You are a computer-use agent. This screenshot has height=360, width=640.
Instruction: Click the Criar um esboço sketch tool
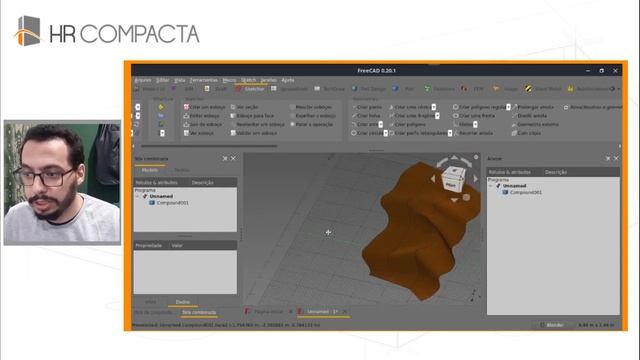(x=204, y=107)
